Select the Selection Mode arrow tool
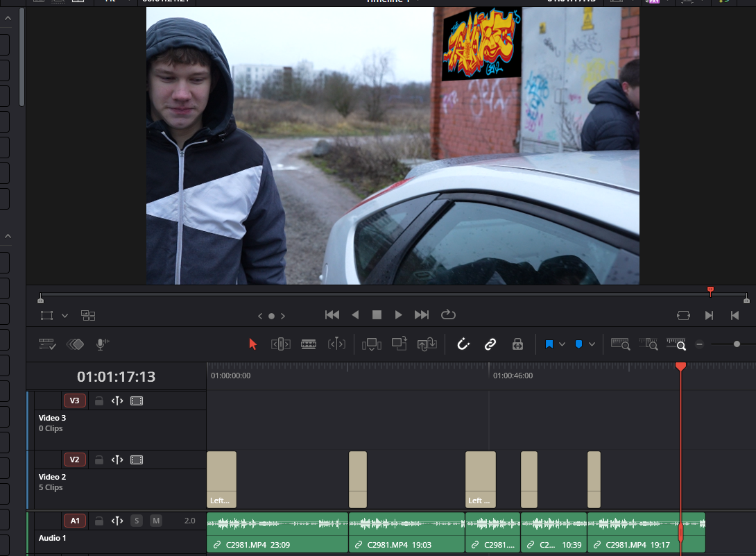 (x=252, y=344)
